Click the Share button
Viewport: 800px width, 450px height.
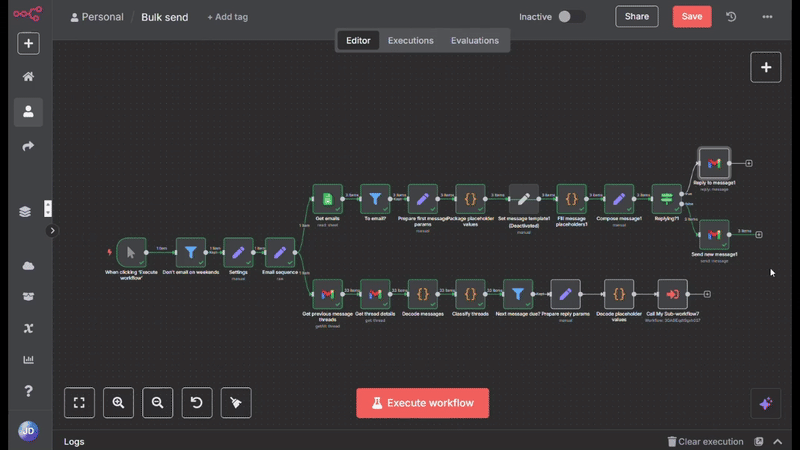637,16
